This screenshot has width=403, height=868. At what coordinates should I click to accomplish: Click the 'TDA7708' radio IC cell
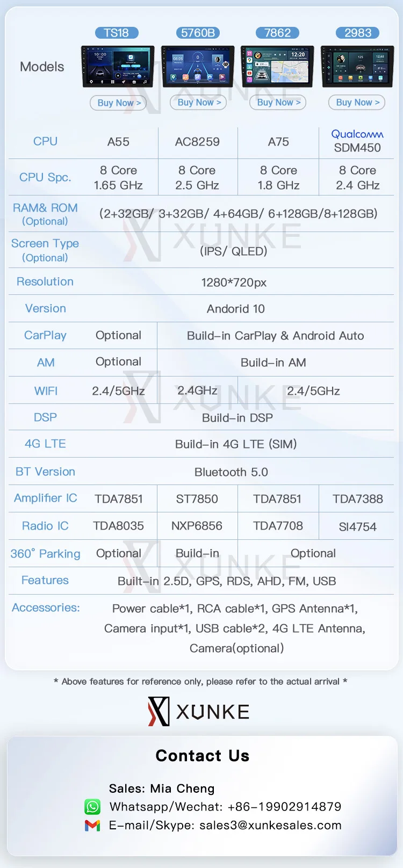pos(278,526)
